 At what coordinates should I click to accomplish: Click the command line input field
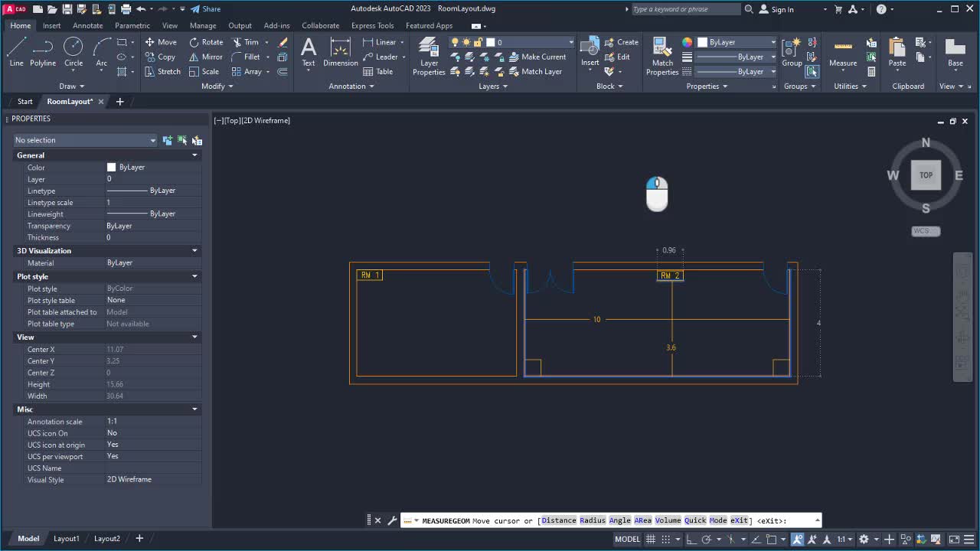[x=612, y=520]
